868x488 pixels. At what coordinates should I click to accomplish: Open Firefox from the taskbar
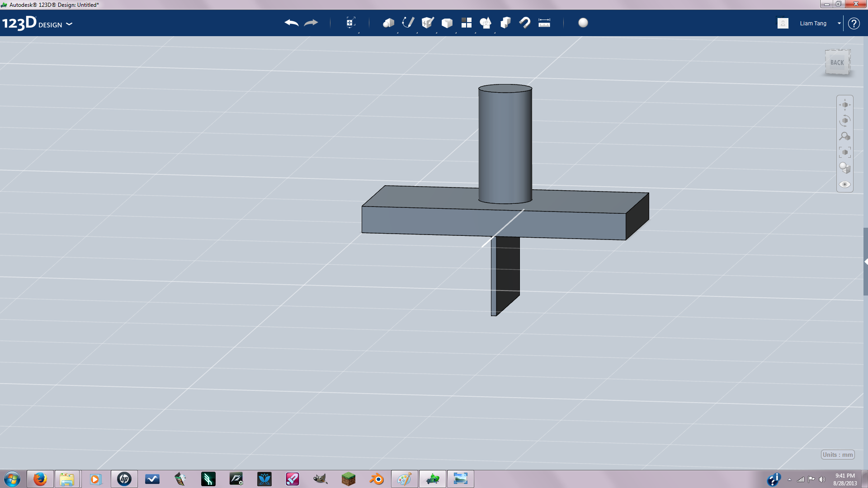click(40, 479)
